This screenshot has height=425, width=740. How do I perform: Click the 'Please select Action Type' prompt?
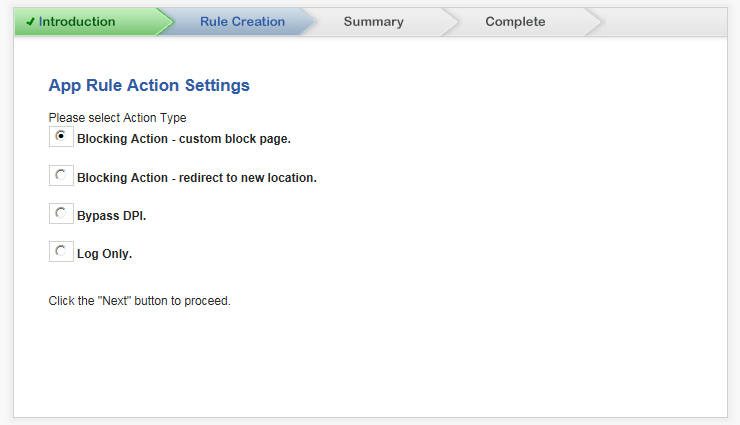tap(118, 117)
